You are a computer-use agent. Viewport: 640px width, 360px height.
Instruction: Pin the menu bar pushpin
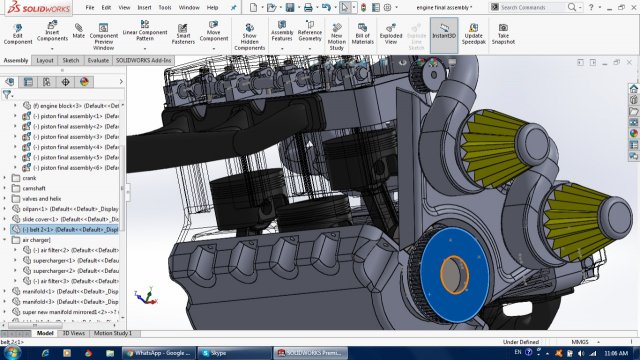(x=233, y=7)
